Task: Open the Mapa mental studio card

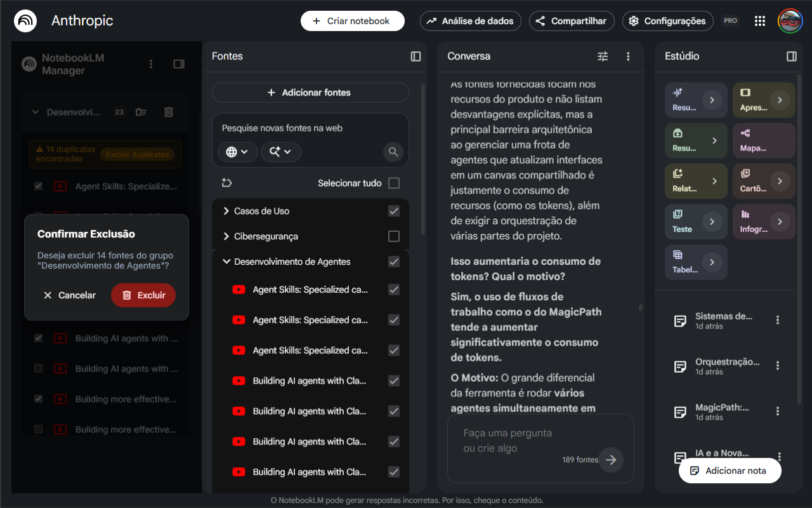Action: click(764, 140)
